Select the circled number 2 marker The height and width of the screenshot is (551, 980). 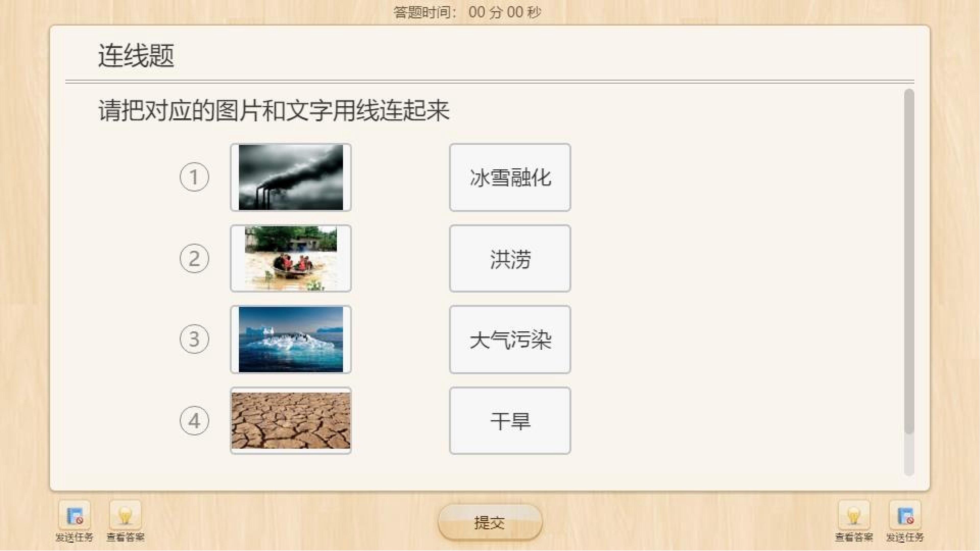pos(194,258)
